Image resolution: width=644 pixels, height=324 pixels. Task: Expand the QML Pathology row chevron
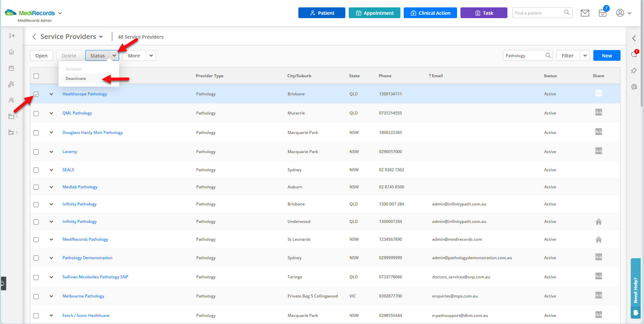(x=51, y=113)
